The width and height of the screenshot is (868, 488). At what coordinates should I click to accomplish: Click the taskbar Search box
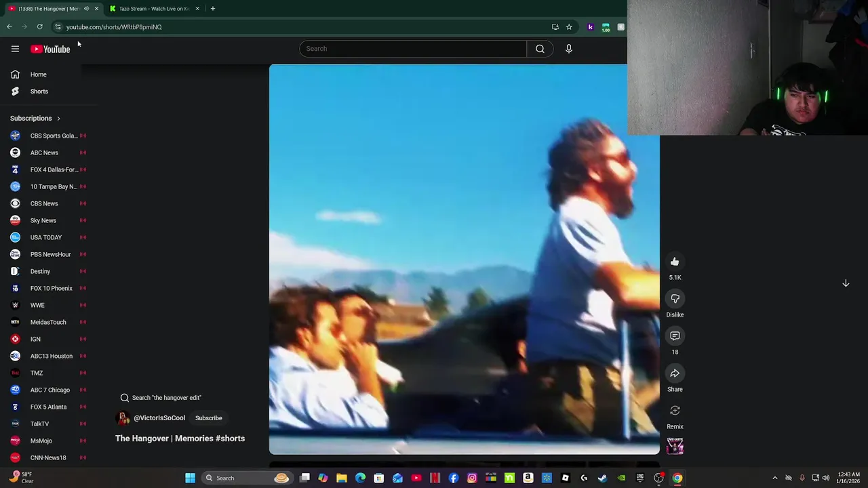coord(248,478)
